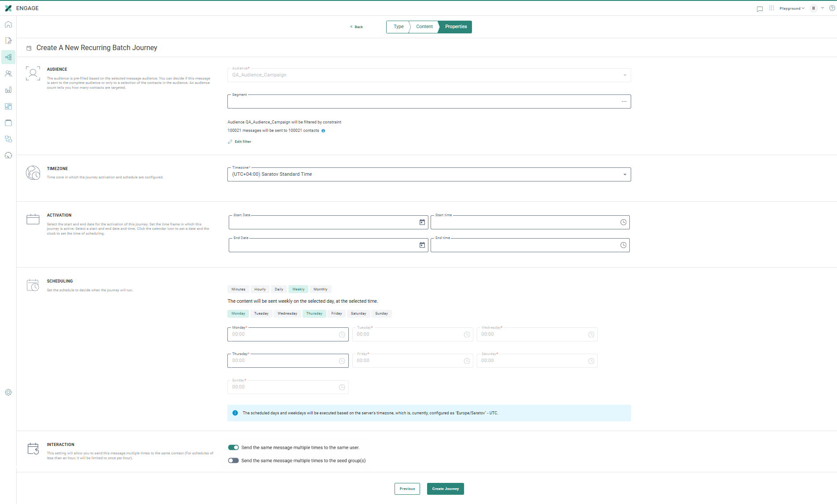Viewport: 837px width, 504px height.
Task: Open the audience contacts sidebar icon
Action: click(x=8, y=74)
